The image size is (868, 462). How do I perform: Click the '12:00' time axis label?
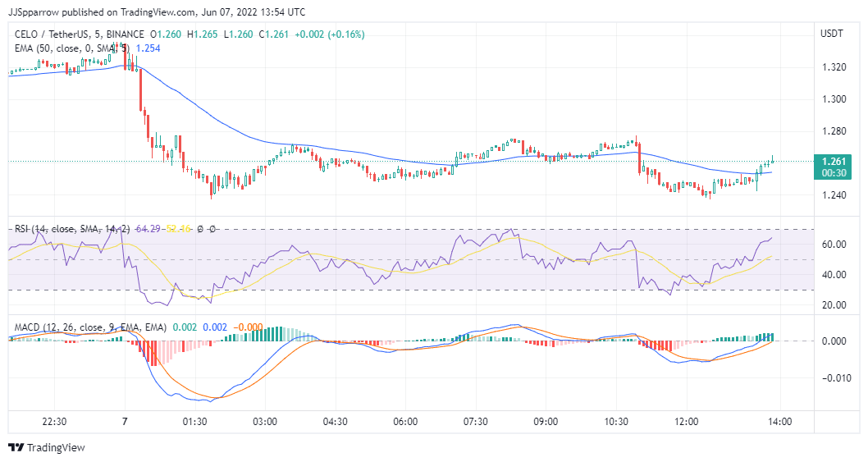tap(687, 422)
